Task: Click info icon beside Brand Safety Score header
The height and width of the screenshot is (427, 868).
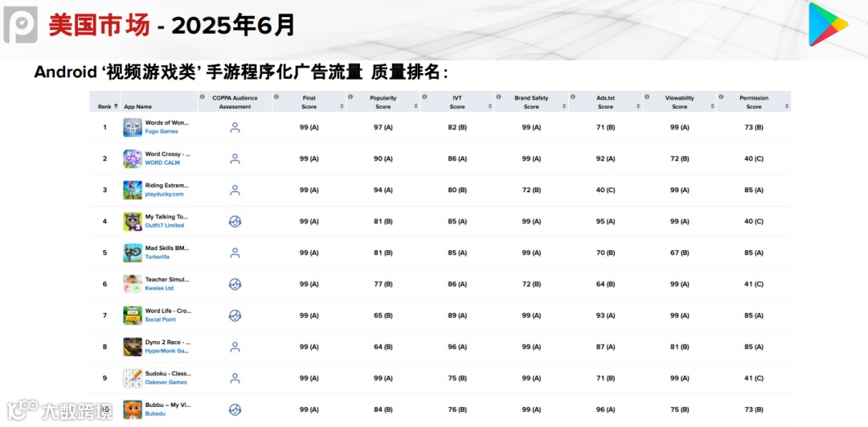Action: 499,97
